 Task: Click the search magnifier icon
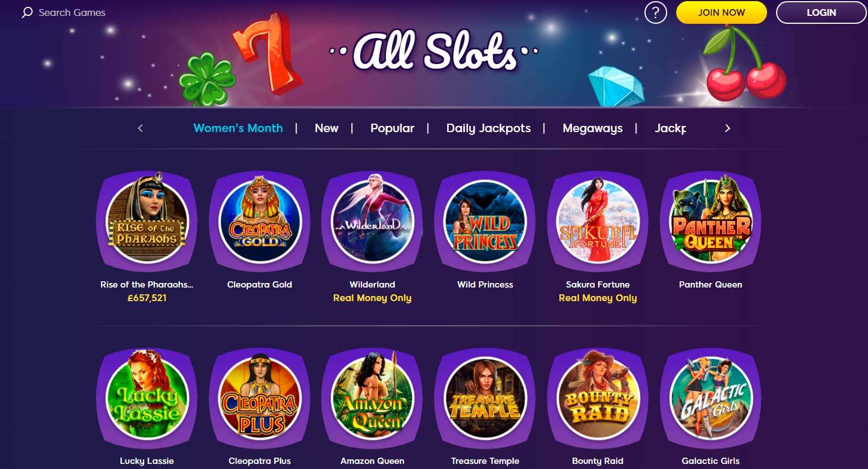coord(27,12)
